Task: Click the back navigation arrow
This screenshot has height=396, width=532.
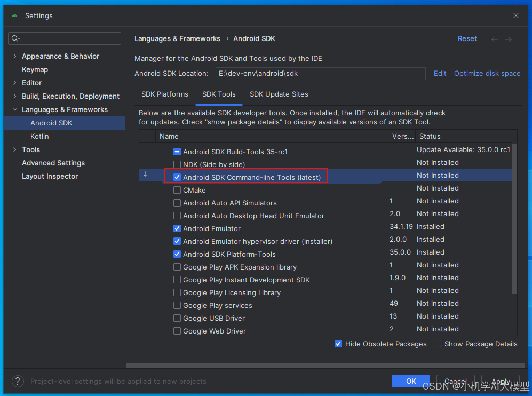Action: (494, 39)
